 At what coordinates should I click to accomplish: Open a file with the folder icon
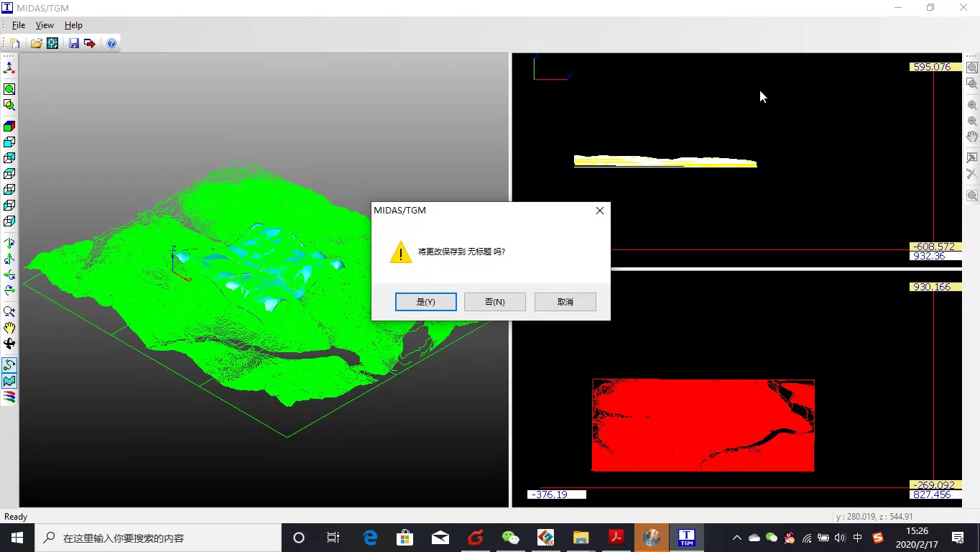pyautogui.click(x=36, y=43)
